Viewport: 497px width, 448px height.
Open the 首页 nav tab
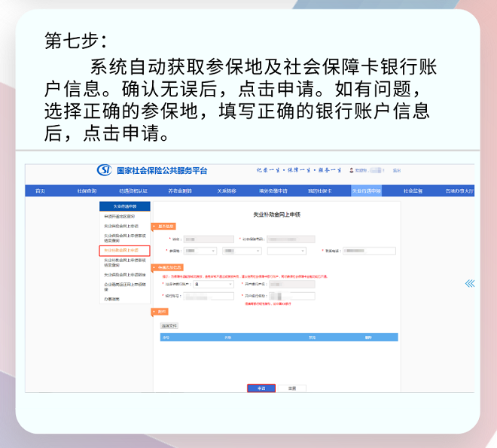40,190
